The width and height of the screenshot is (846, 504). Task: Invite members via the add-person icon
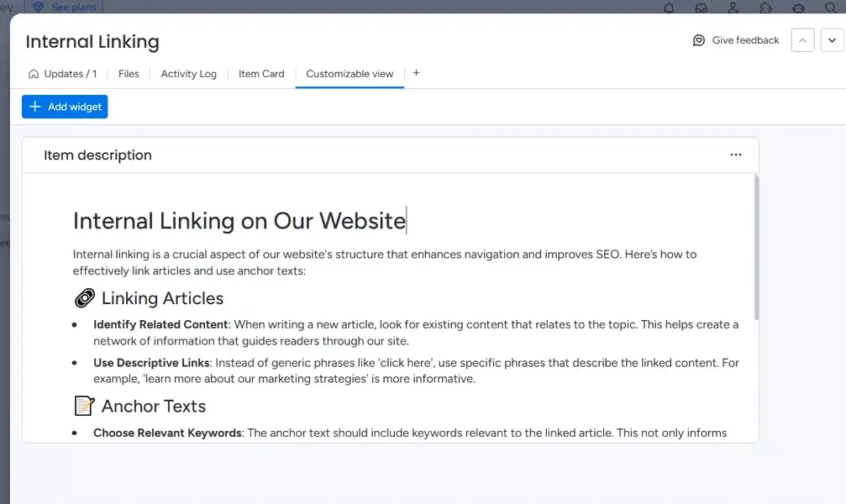(x=733, y=7)
